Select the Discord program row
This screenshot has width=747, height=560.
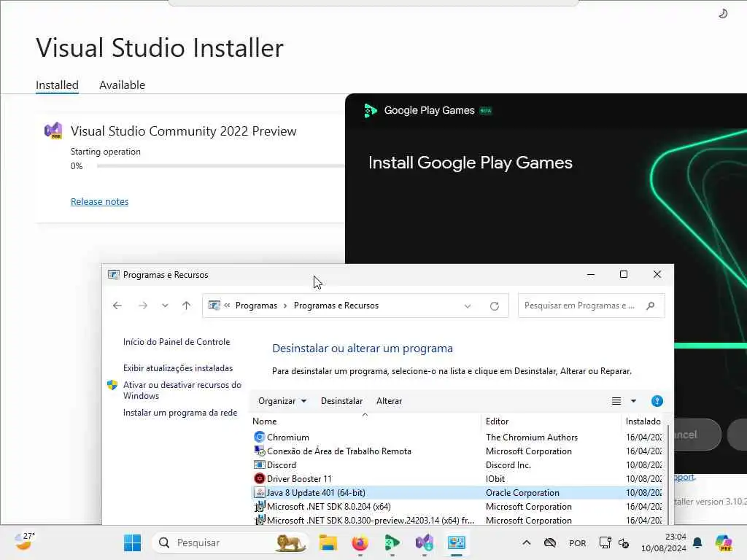(x=457, y=464)
